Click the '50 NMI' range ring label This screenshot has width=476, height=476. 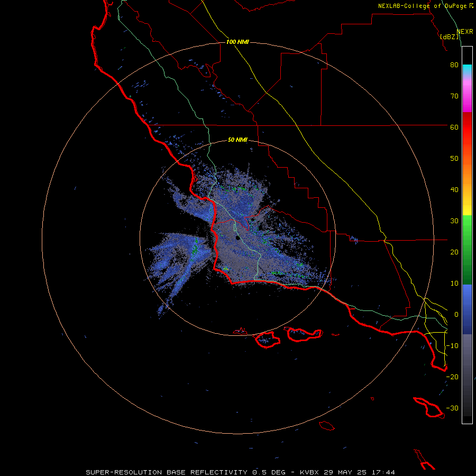coord(237,140)
